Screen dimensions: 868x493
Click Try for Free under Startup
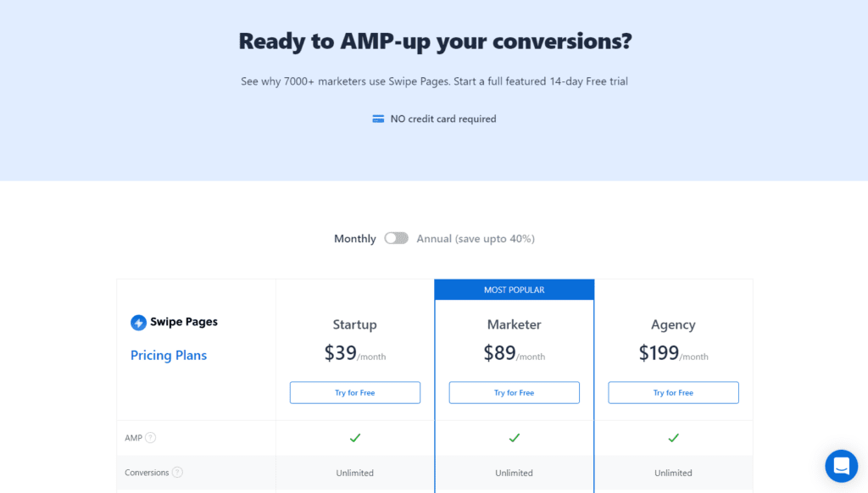click(355, 392)
